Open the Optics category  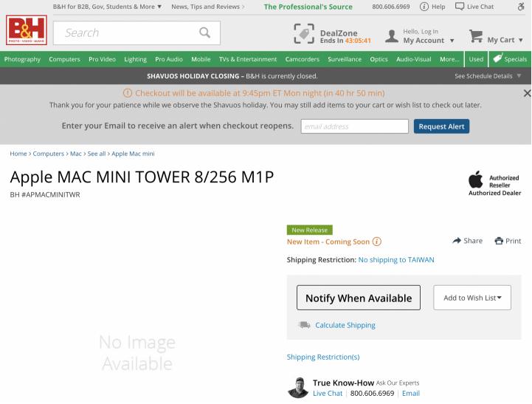coord(379,59)
